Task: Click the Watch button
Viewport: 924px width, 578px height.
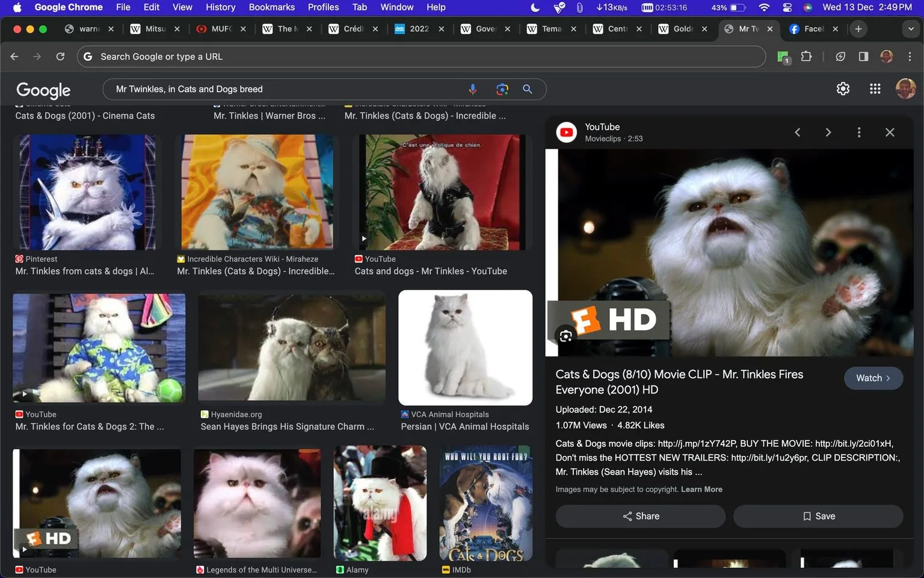Action: point(873,378)
